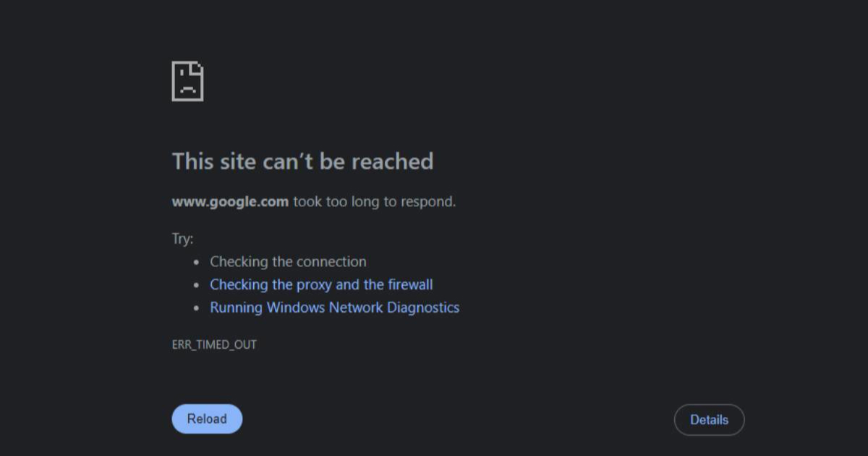This screenshot has height=456, width=868.
Task: Expand additional error information using Details
Action: [709, 420]
